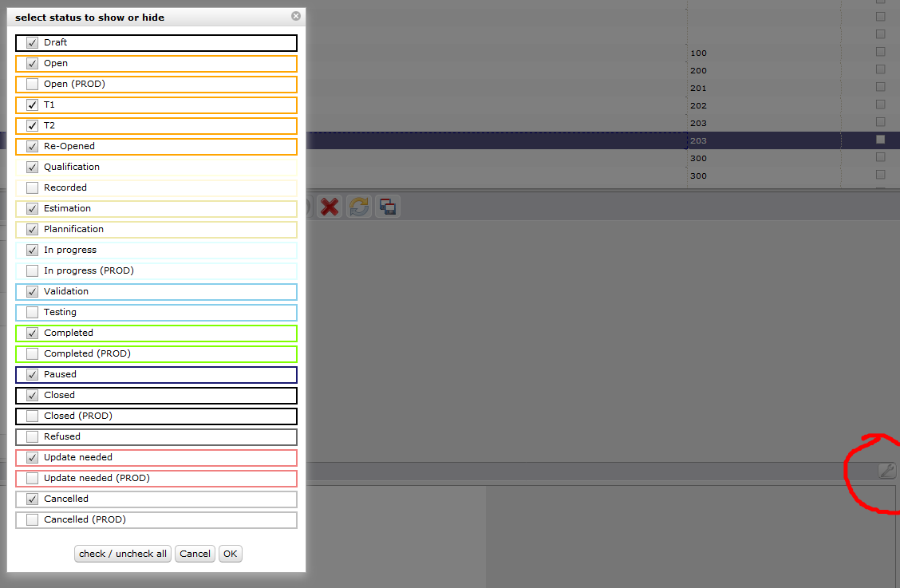Check the Recorded status option
The width and height of the screenshot is (900, 588).
click(33, 188)
